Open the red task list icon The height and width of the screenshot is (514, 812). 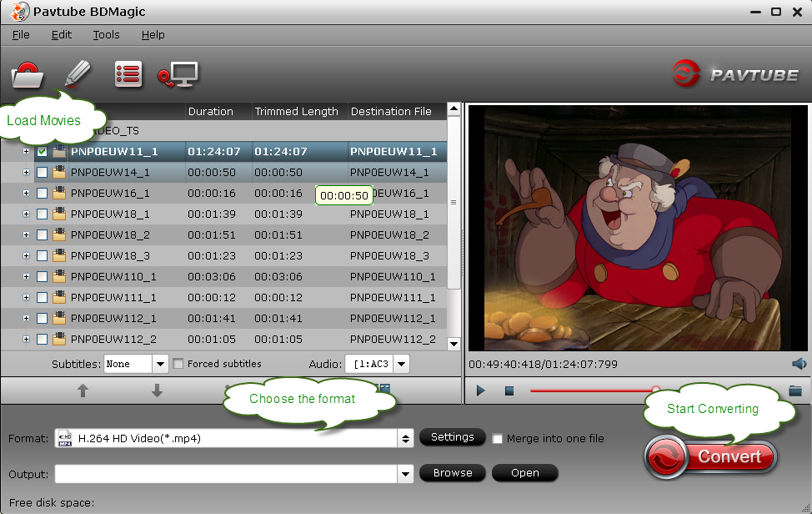pyautogui.click(x=128, y=74)
